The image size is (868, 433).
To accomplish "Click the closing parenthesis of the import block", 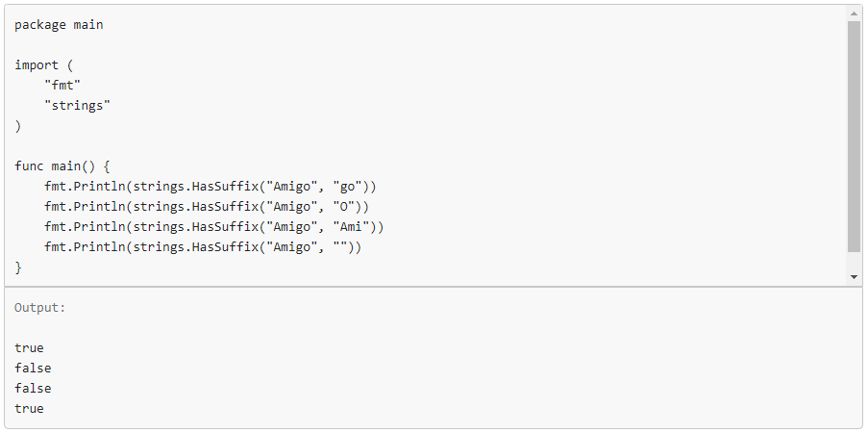I will click(x=18, y=125).
